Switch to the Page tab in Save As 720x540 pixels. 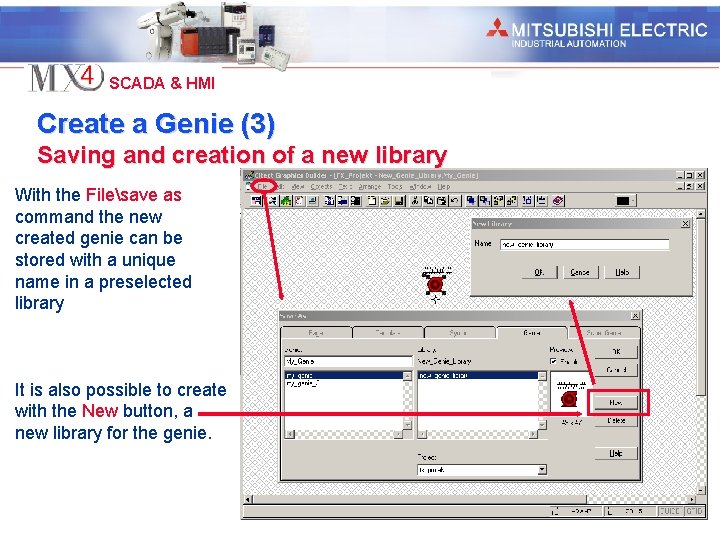(316, 332)
